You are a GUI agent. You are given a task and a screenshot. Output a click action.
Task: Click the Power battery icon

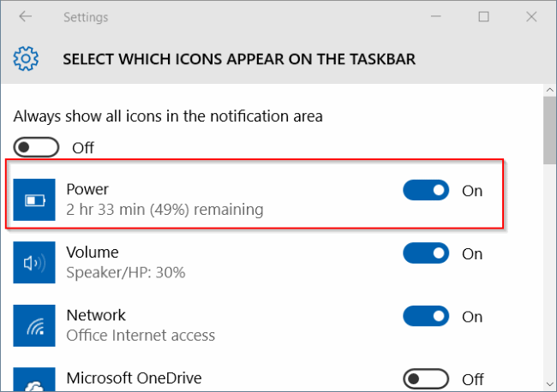(x=35, y=201)
